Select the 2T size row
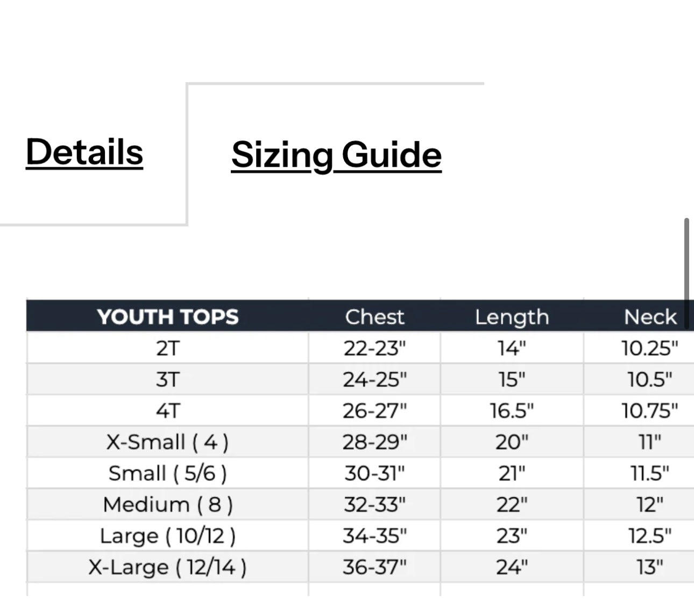Viewport: 694px width, 616px height. 167,348
